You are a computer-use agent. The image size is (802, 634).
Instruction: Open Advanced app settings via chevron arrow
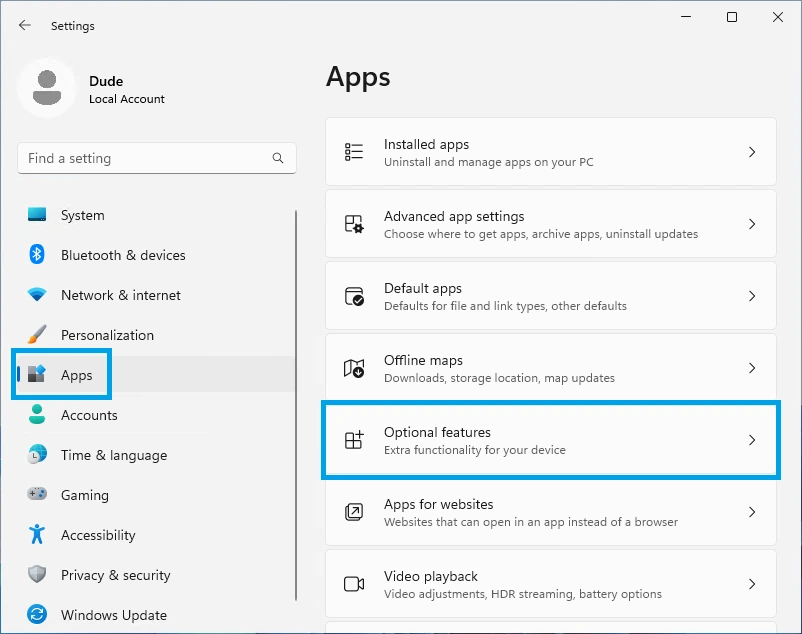tap(752, 224)
